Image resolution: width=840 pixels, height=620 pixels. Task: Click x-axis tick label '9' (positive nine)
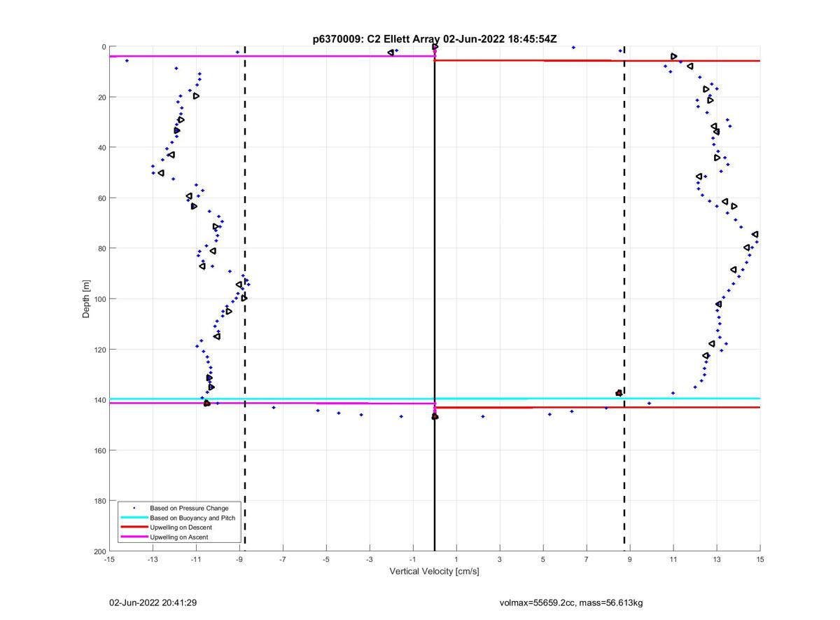coord(630,559)
